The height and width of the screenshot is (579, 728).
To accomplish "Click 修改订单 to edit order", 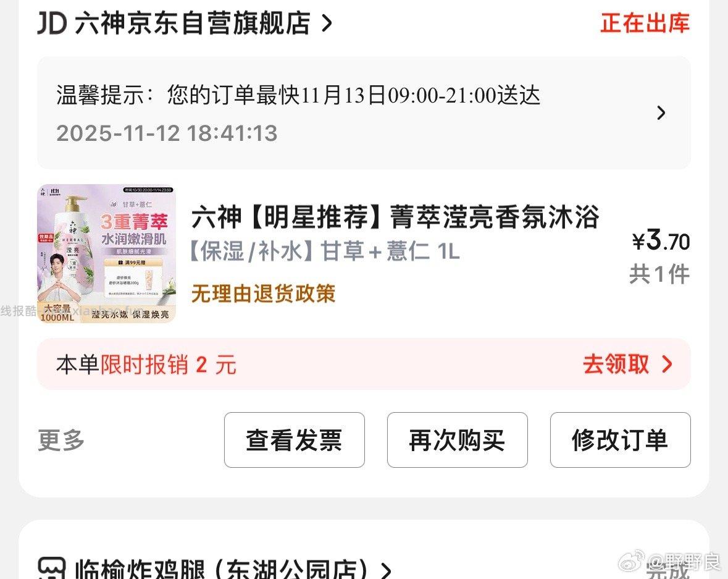I will point(621,439).
